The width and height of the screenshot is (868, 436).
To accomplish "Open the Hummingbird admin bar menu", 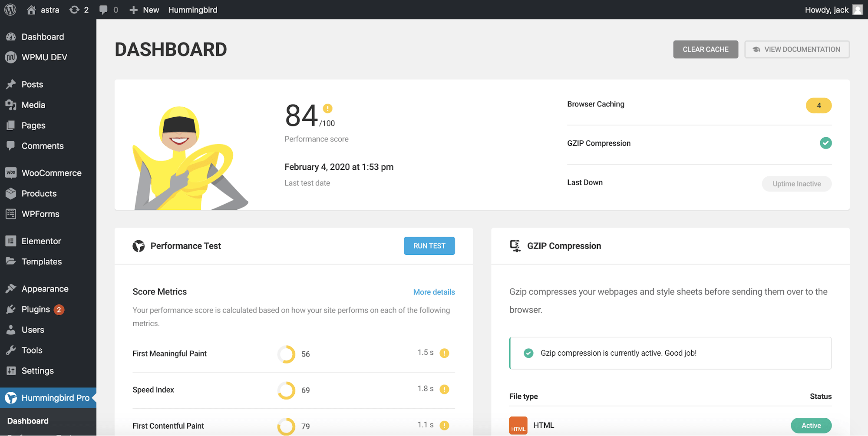I will point(192,10).
